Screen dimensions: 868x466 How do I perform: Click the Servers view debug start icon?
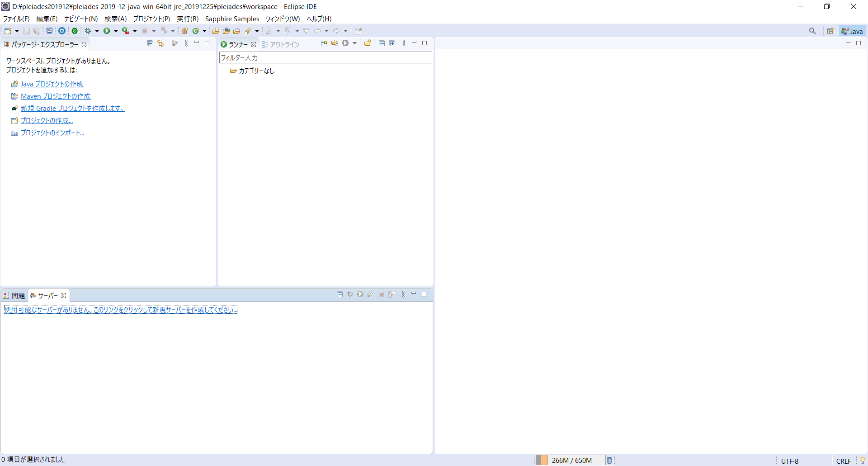[350, 295]
